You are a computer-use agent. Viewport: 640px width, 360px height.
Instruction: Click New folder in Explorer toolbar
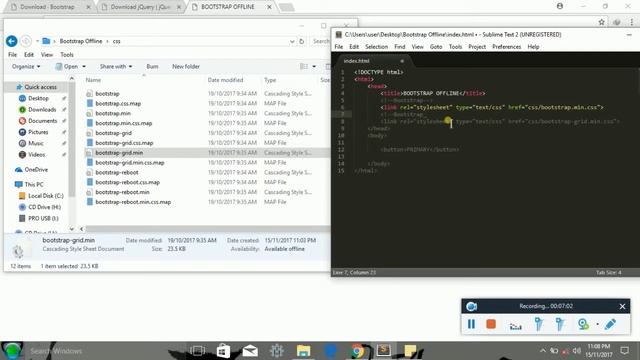[x=186, y=66]
